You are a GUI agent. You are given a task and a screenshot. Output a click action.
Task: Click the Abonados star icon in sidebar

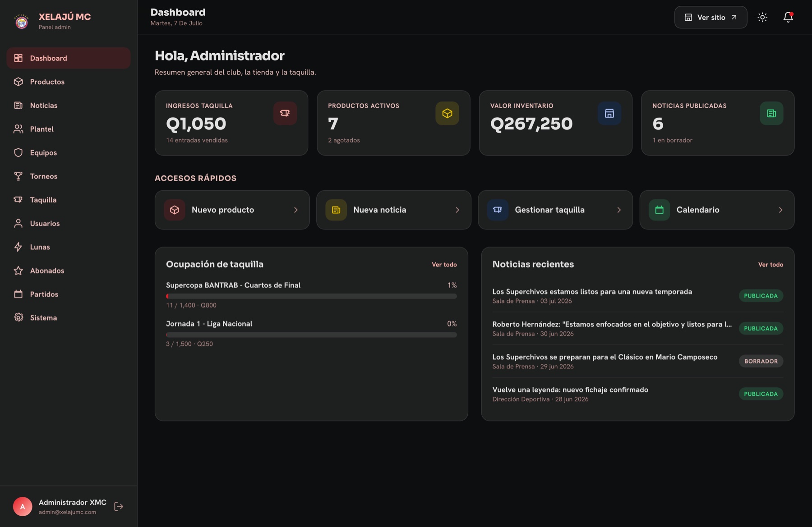point(18,270)
